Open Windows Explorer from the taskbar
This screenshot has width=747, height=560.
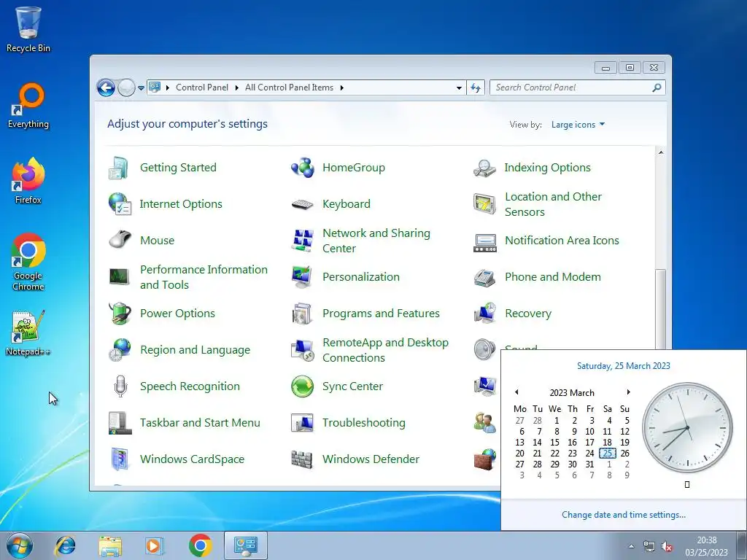[110, 545]
